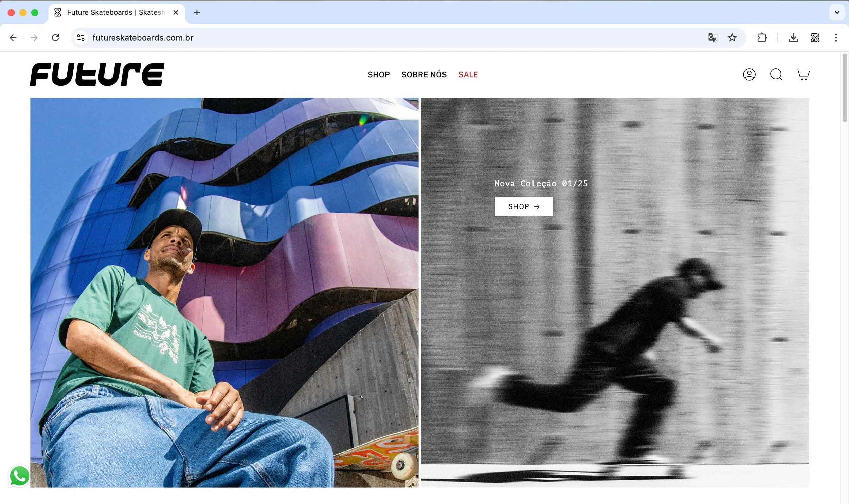Click the Google Translate icon

pyautogui.click(x=713, y=38)
